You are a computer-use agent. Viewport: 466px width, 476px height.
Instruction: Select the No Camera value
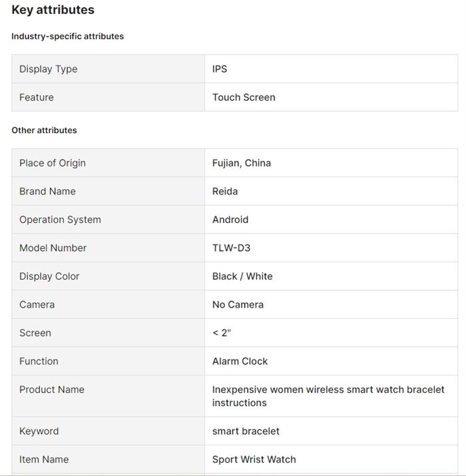point(238,304)
